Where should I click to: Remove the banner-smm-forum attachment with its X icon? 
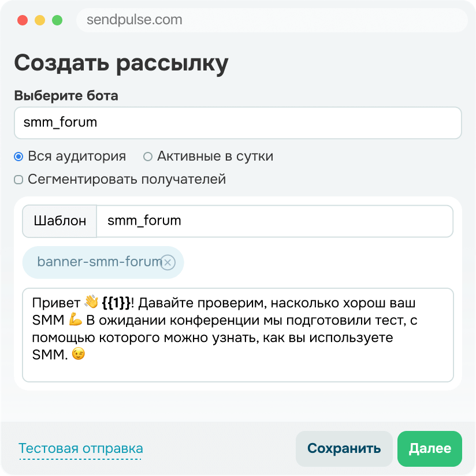tap(168, 263)
